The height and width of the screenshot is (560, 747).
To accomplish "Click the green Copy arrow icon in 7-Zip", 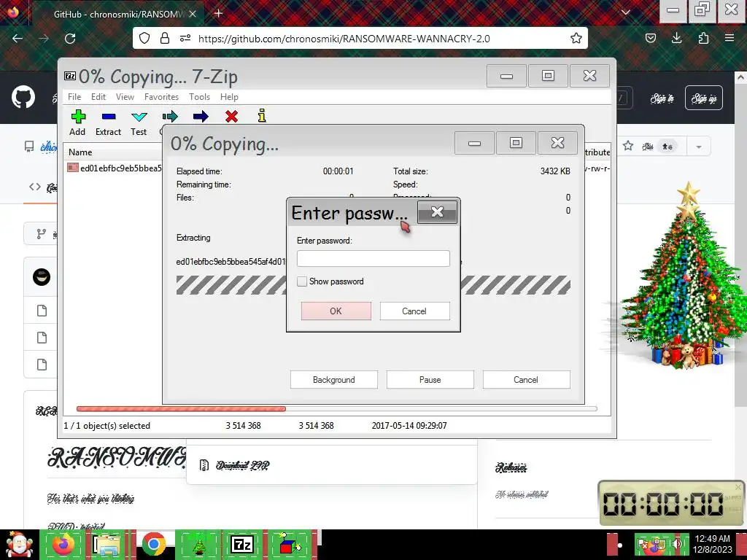I will 169,116.
